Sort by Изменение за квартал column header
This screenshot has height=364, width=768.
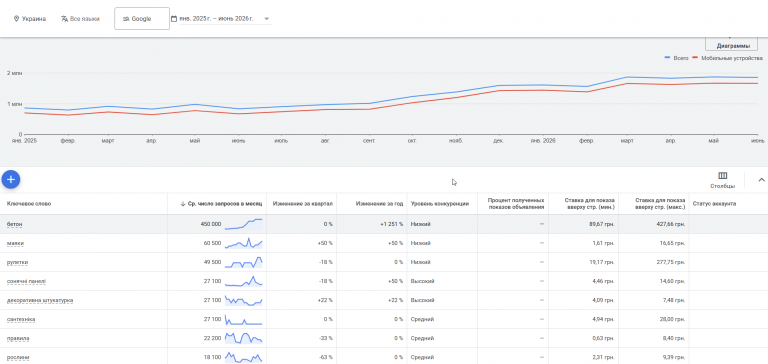coord(303,204)
